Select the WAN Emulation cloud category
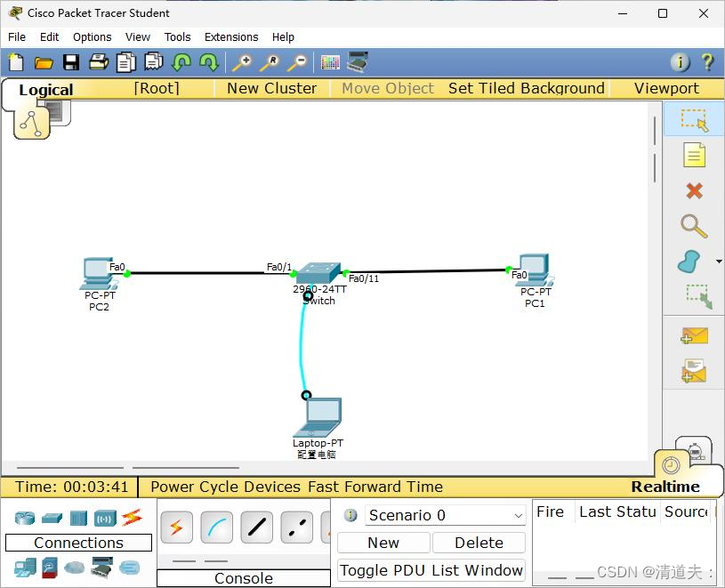 (x=75, y=568)
